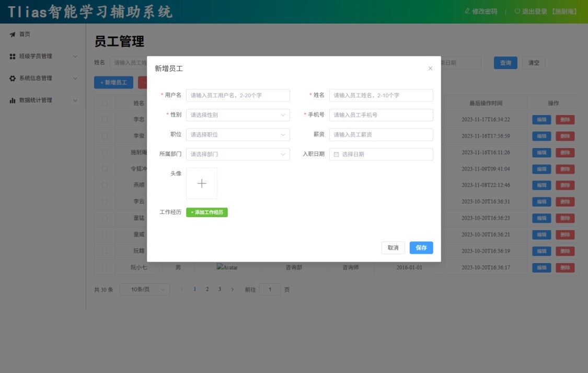Check the checkbox for row 童猛

click(105, 218)
